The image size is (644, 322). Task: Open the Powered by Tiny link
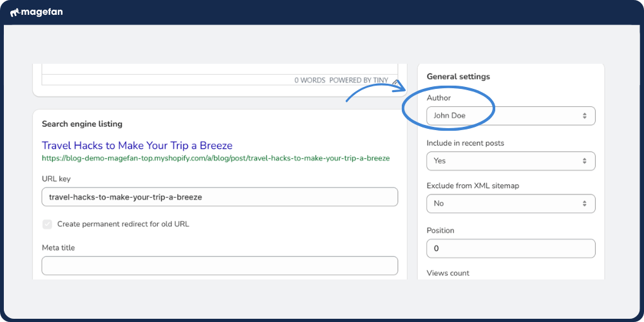(359, 80)
